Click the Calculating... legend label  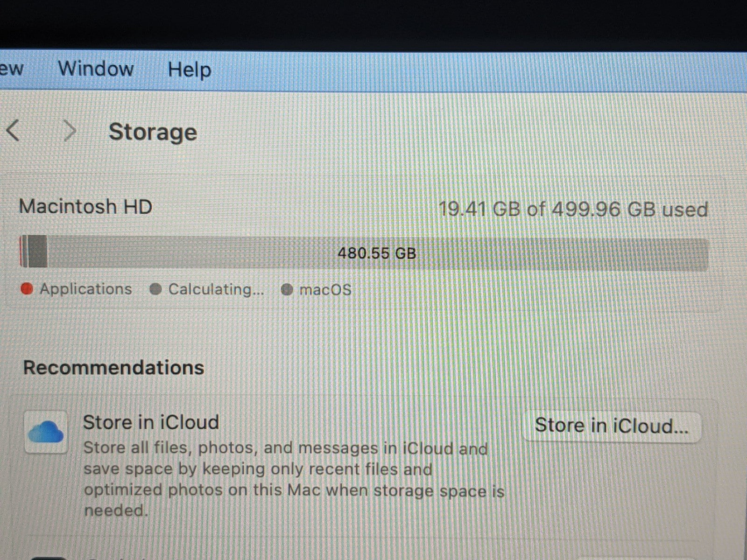pos(216,289)
